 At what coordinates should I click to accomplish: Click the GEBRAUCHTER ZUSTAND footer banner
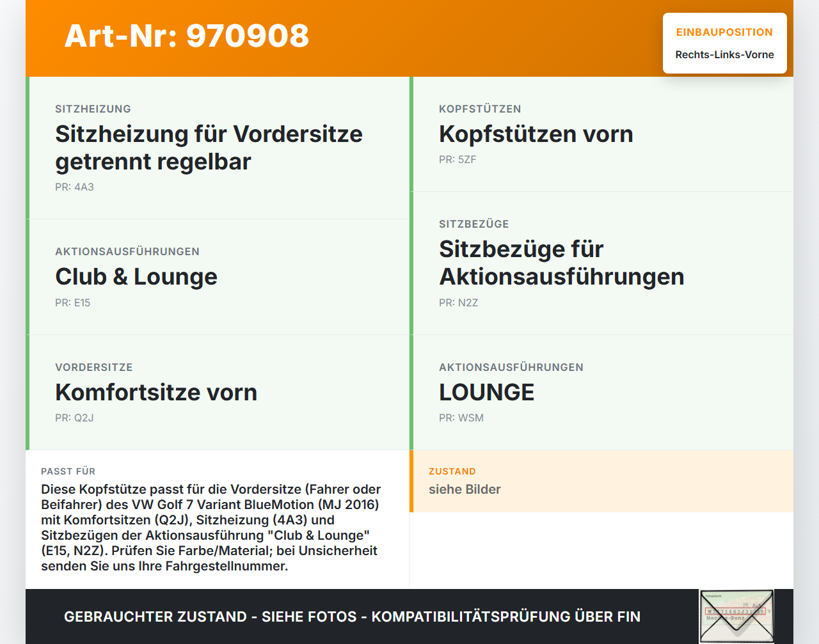(x=352, y=617)
